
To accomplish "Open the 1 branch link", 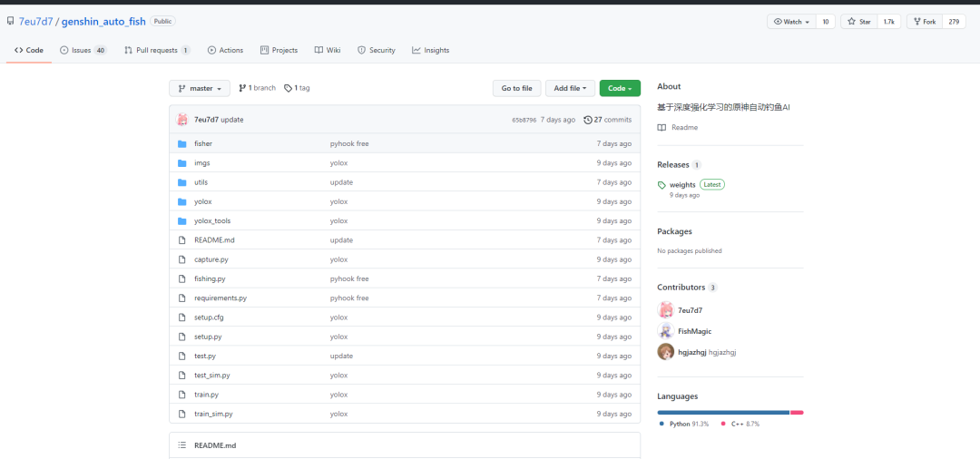I will pos(258,88).
